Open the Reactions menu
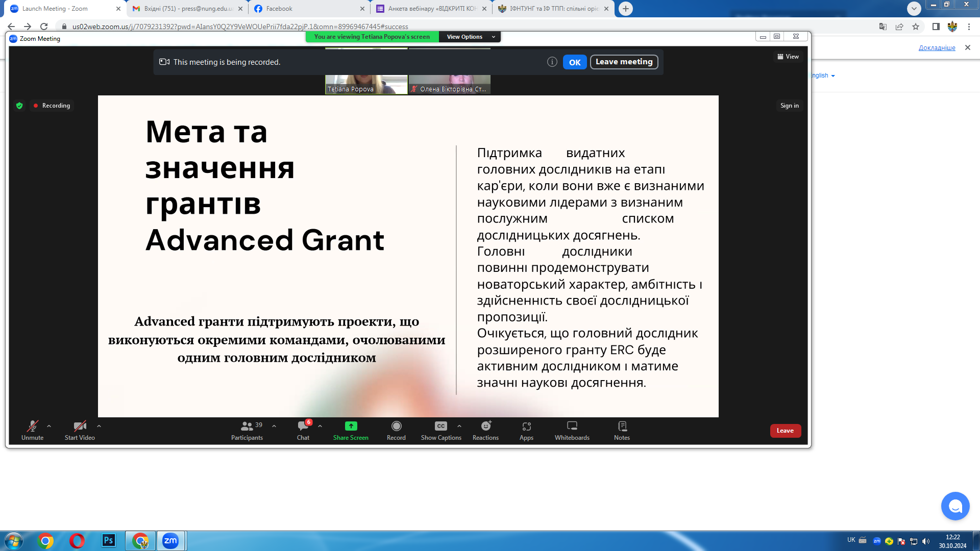980x551 pixels. point(485,430)
